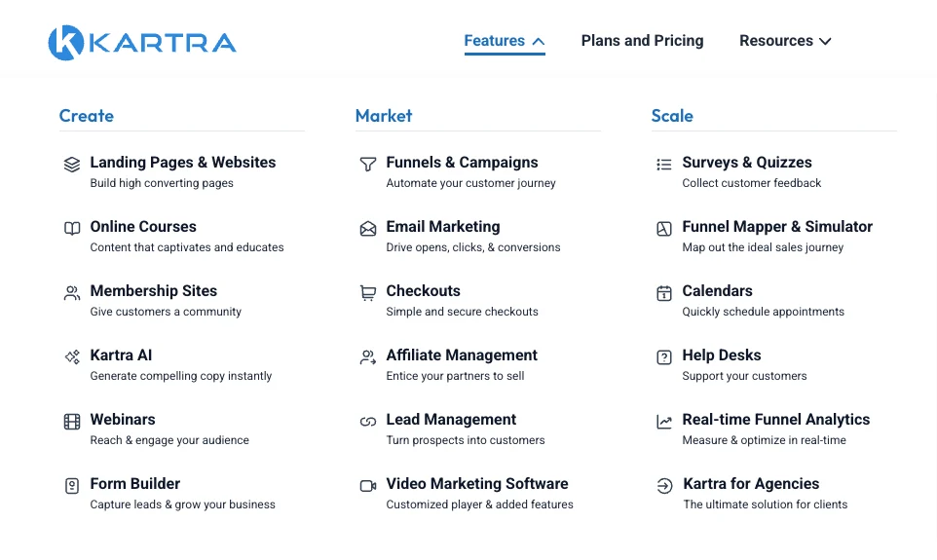
Task: Go to Funnel Mapper & Simulator
Action: pyautogui.click(x=777, y=227)
